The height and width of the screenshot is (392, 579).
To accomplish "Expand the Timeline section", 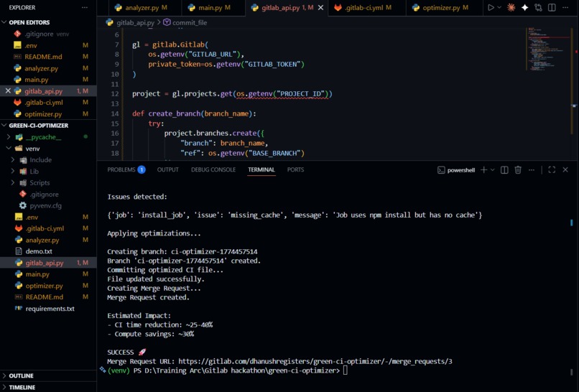I will (22, 387).
